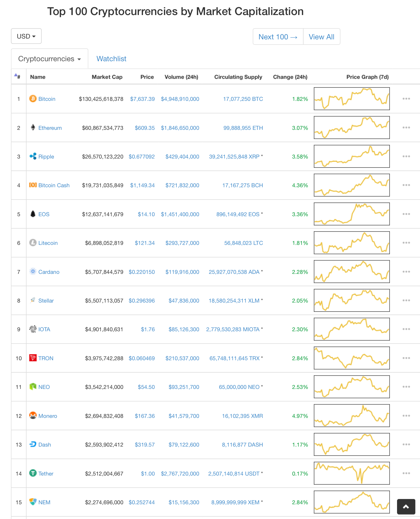Viewport: 420px width, 519px height.
Task: Click the Cardano logo icon
Action: coord(33,271)
